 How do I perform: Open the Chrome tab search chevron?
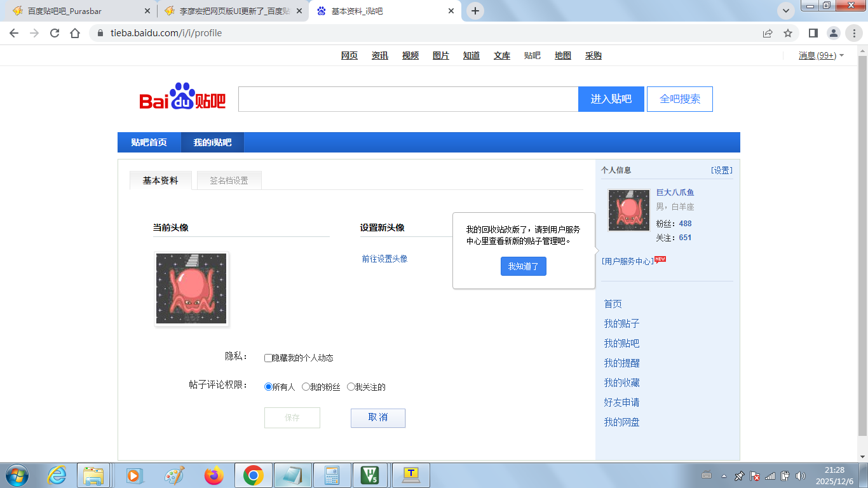tap(786, 11)
